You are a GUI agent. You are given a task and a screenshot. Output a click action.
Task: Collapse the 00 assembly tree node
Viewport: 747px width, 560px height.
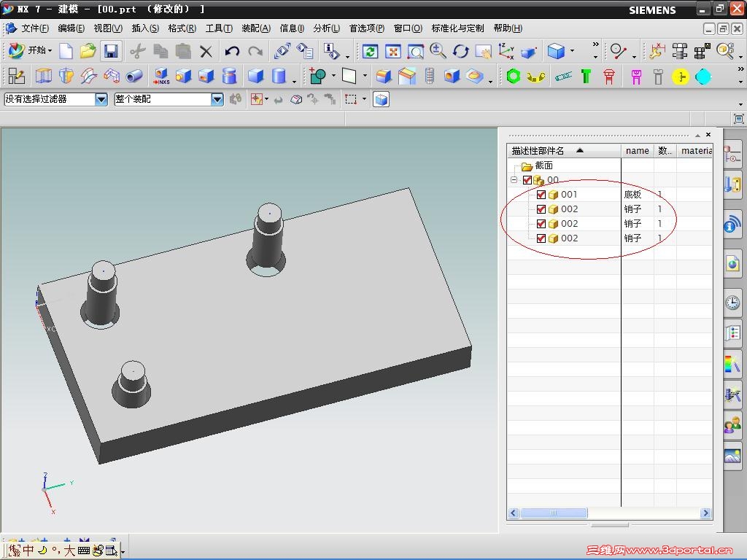click(514, 180)
